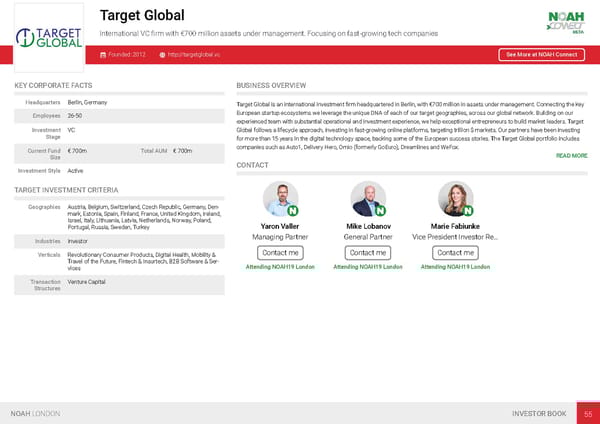
Task: Follow Attending NOAH19 London link under Mike Lobanov
Action: [x=367, y=268]
